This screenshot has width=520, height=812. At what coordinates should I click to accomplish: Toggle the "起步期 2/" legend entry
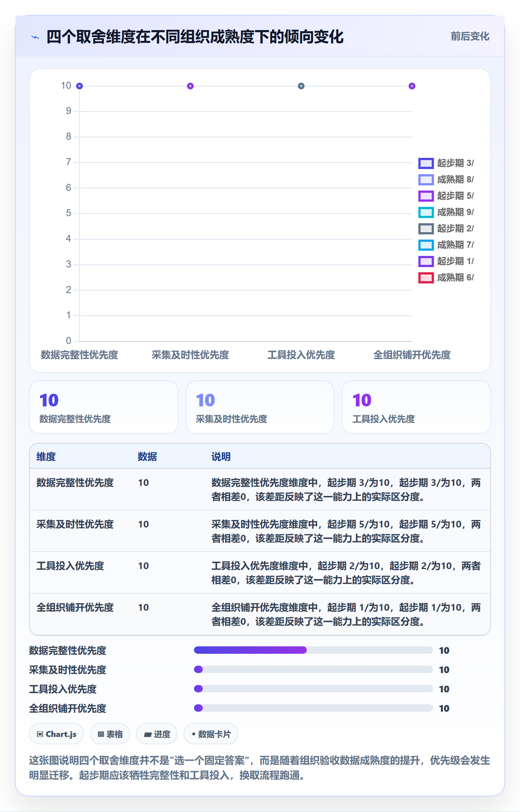pyautogui.click(x=446, y=228)
